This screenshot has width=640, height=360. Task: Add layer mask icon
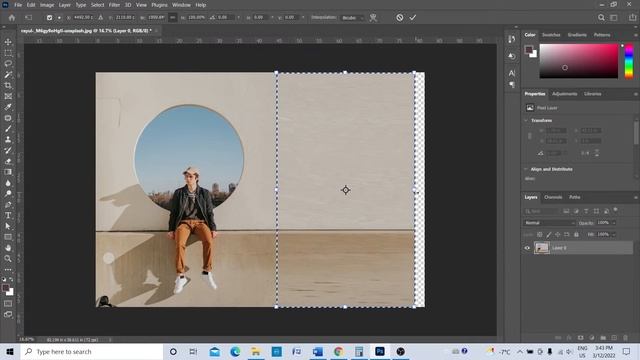pos(580,338)
